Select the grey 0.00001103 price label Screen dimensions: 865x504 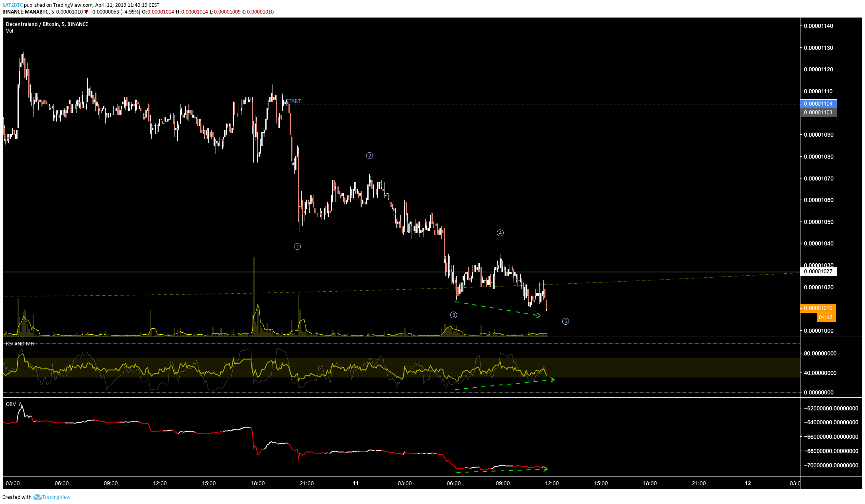pyautogui.click(x=818, y=112)
